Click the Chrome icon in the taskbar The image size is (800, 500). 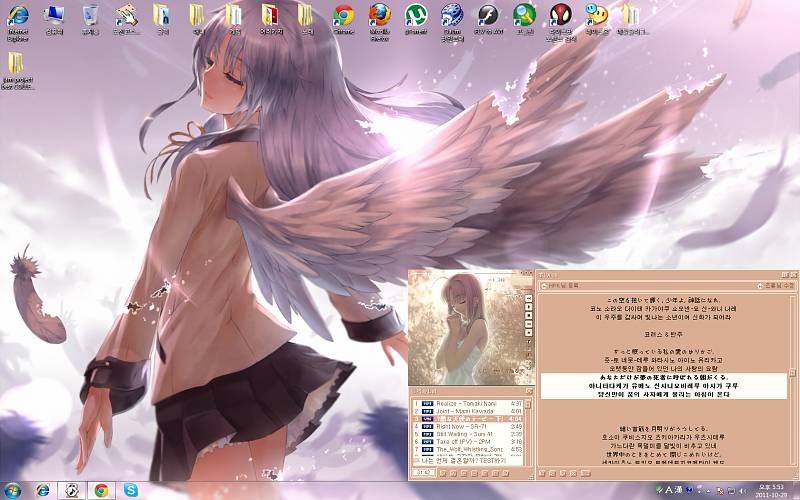point(101,490)
